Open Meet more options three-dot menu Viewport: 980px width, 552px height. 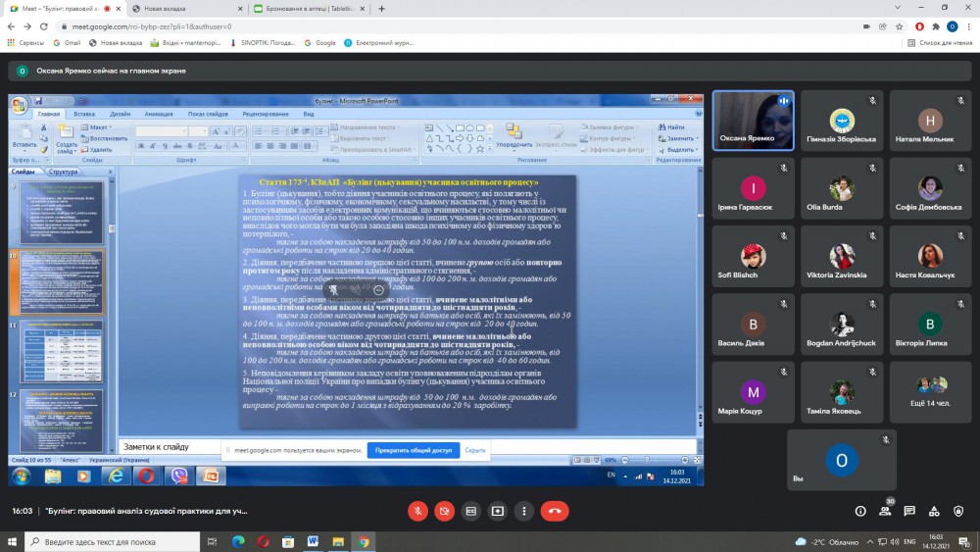524,511
